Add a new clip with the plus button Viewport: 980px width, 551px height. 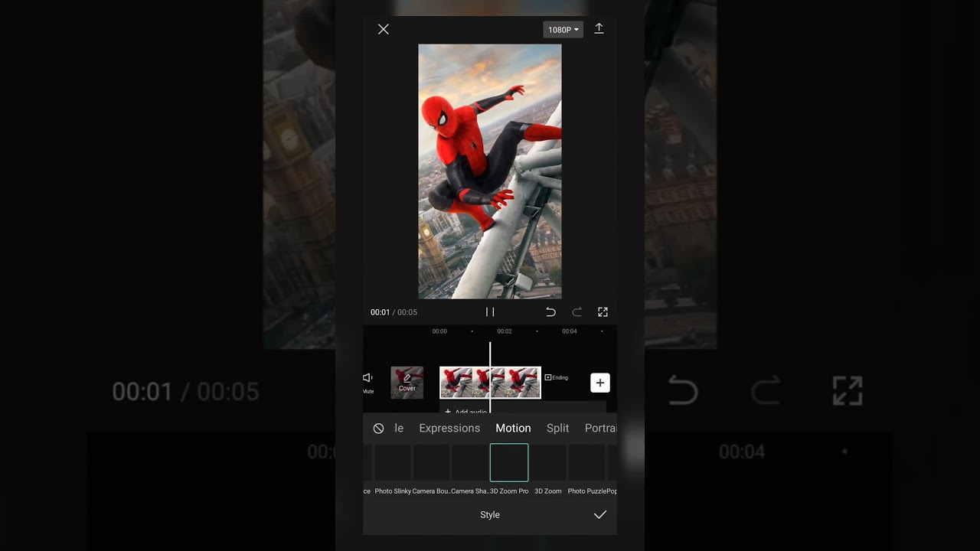pos(600,383)
